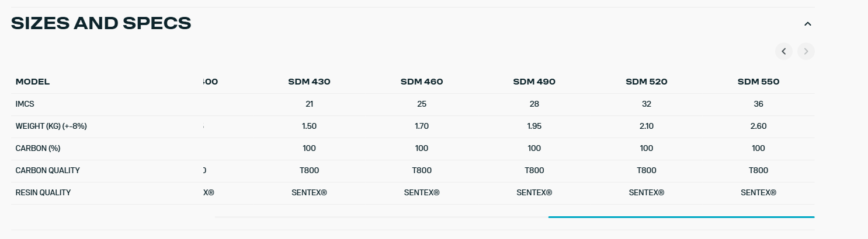Click the IMCS row label
This screenshot has height=239, width=868.
click(x=25, y=104)
